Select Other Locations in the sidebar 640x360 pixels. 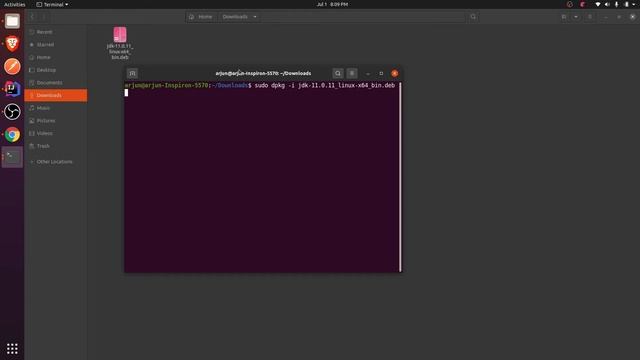[56, 162]
